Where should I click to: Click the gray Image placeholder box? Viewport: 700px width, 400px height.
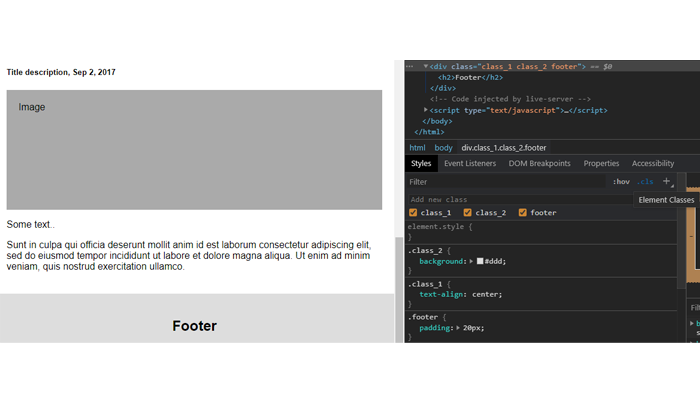tap(194, 150)
